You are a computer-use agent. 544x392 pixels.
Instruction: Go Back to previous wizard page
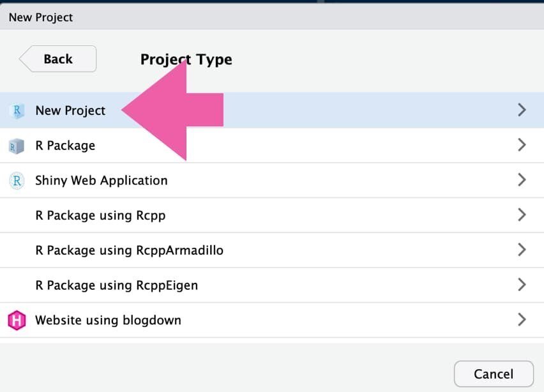pos(57,59)
